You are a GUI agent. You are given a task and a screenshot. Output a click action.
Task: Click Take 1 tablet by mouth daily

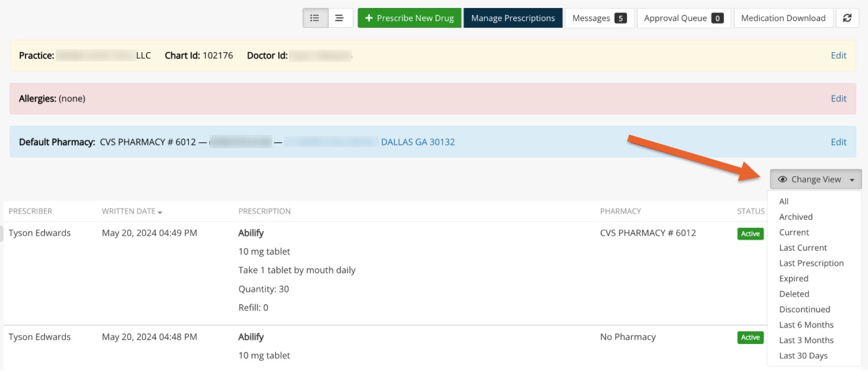297,270
